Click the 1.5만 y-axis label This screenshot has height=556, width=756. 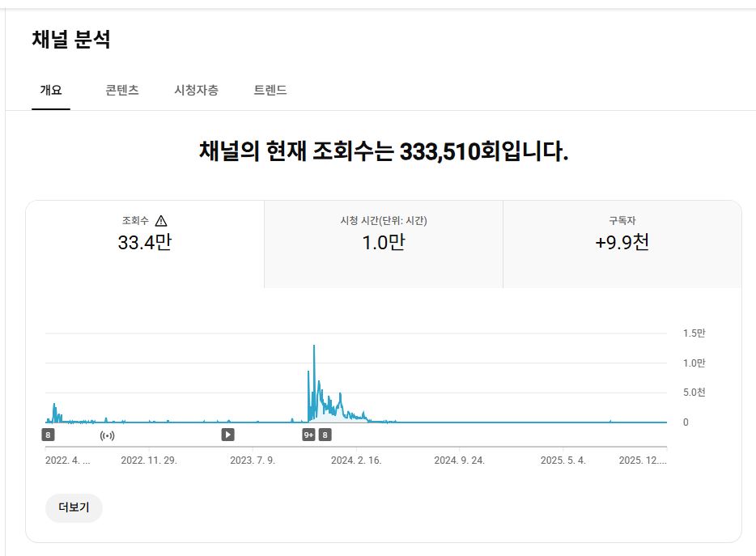coord(694,333)
